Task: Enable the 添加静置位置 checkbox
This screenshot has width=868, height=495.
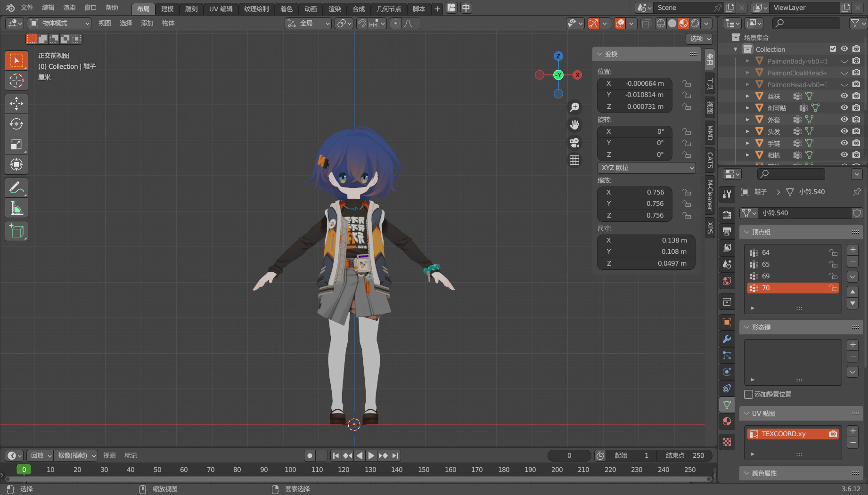Action: click(x=748, y=394)
